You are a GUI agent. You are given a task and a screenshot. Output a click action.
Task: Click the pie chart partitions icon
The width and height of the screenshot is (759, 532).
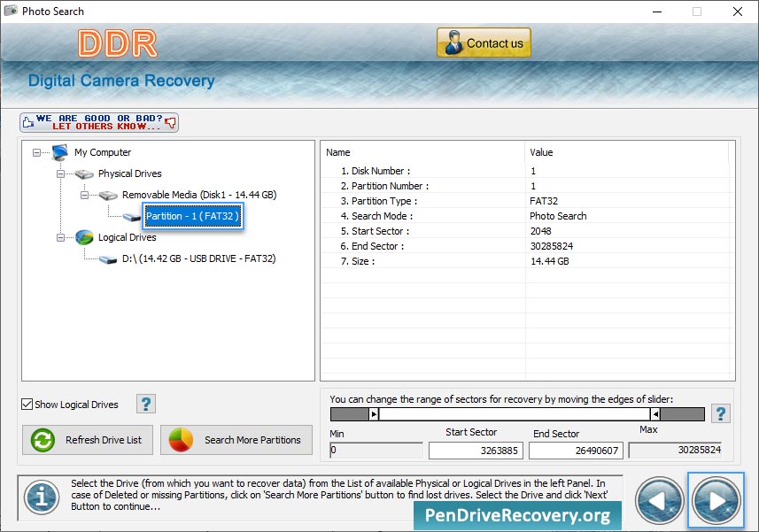(x=181, y=440)
